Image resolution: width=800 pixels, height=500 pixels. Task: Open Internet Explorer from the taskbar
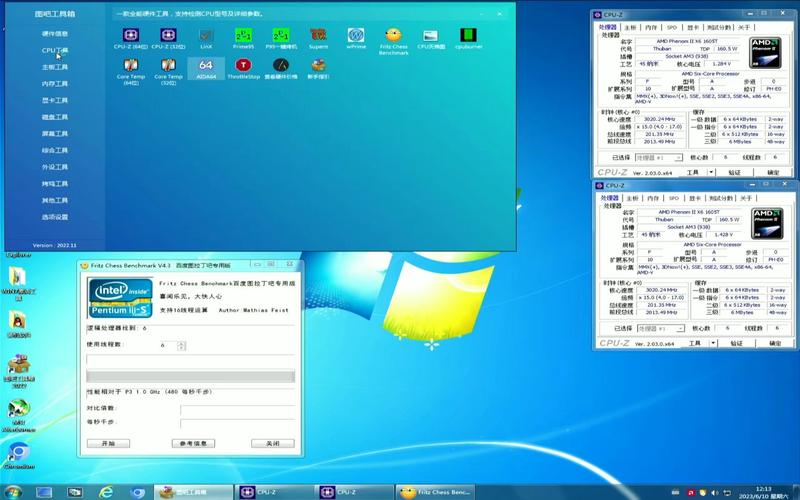[x=106, y=492]
